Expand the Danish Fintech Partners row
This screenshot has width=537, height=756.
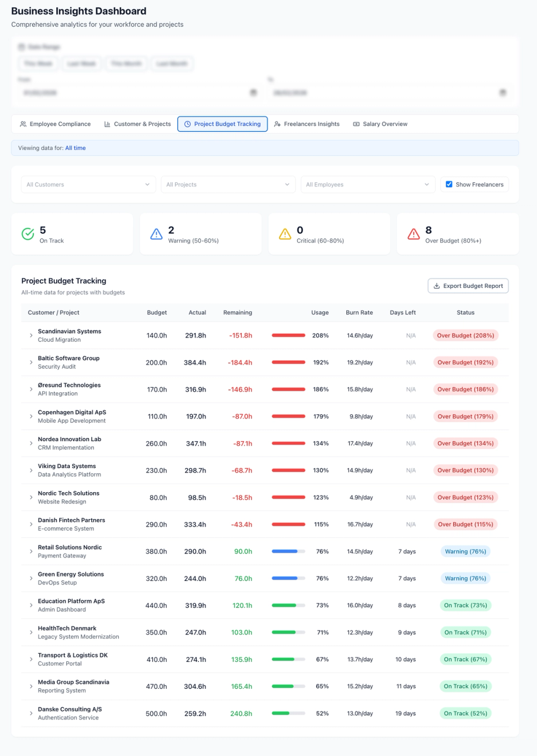pos(31,524)
